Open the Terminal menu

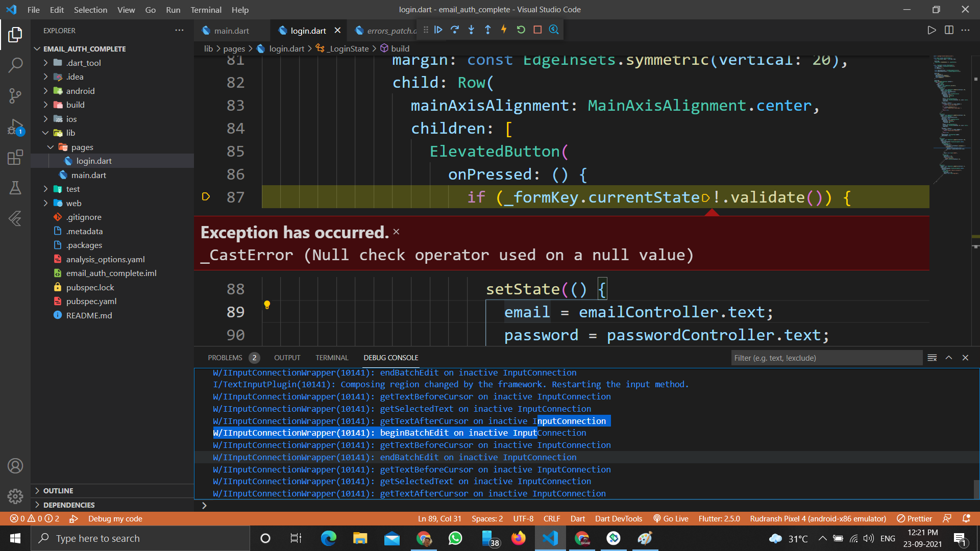[206, 10]
